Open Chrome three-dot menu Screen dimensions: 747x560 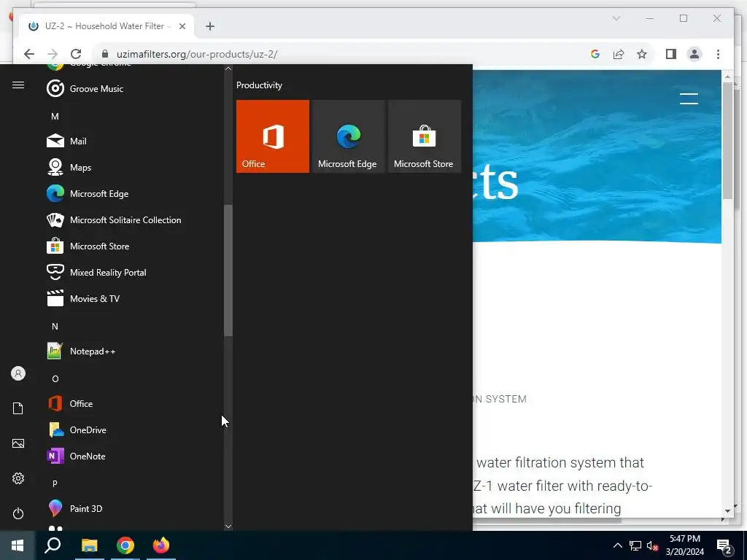pyautogui.click(x=718, y=54)
